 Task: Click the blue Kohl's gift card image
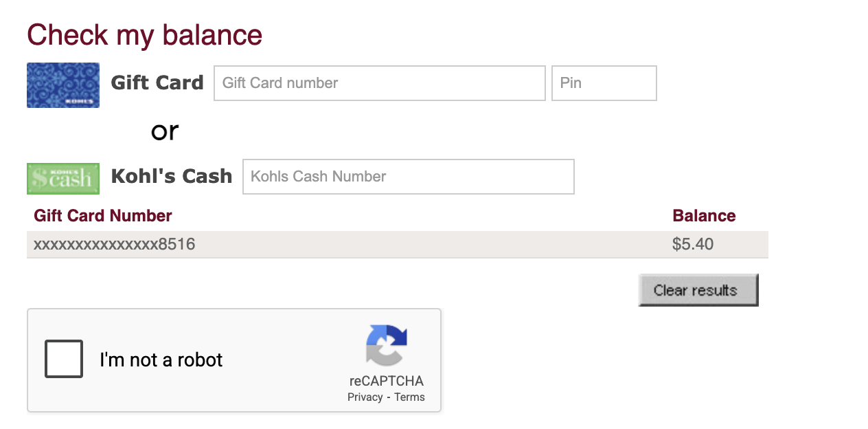pyautogui.click(x=63, y=85)
